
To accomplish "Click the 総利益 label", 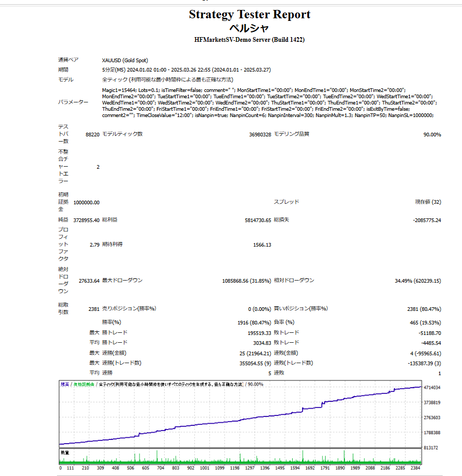I will (x=110, y=219).
